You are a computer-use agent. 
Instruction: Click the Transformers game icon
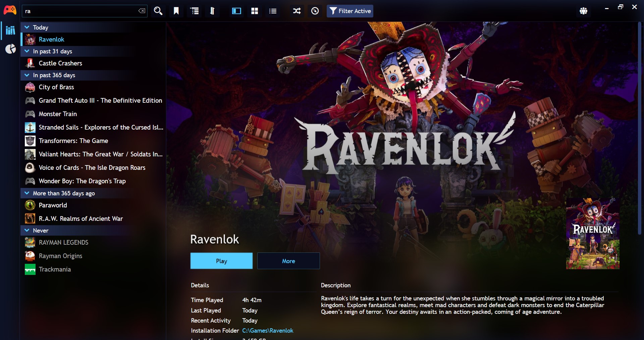click(x=30, y=141)
